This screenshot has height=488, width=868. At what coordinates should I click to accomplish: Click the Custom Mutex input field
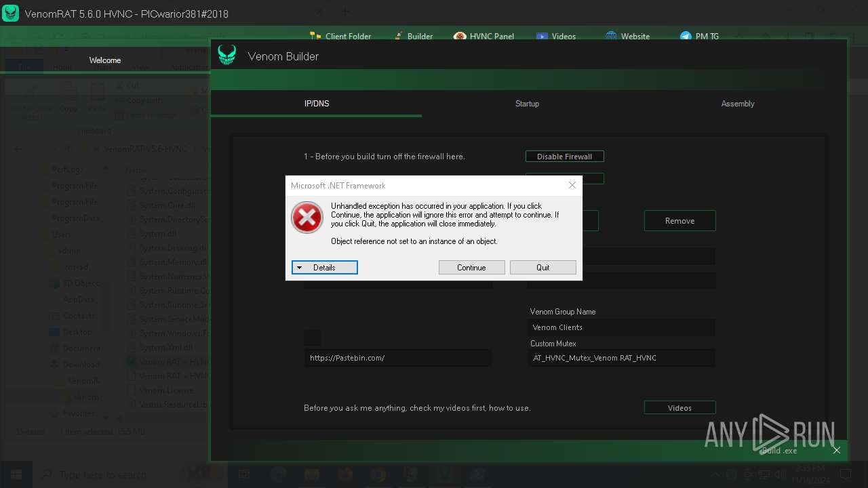[x=621, y=358]
